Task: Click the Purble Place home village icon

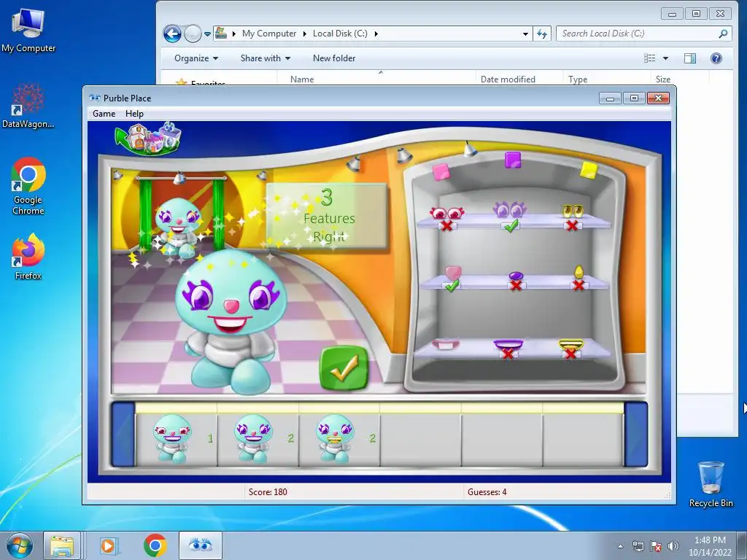Action: coord(148,138)
